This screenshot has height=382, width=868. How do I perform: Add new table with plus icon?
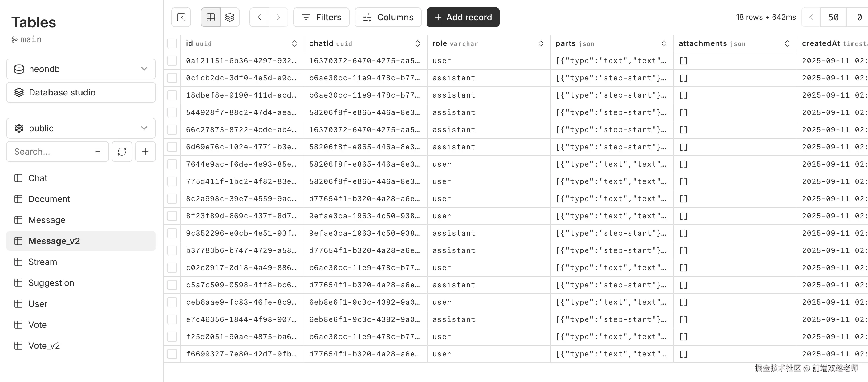tap(145, 152)
